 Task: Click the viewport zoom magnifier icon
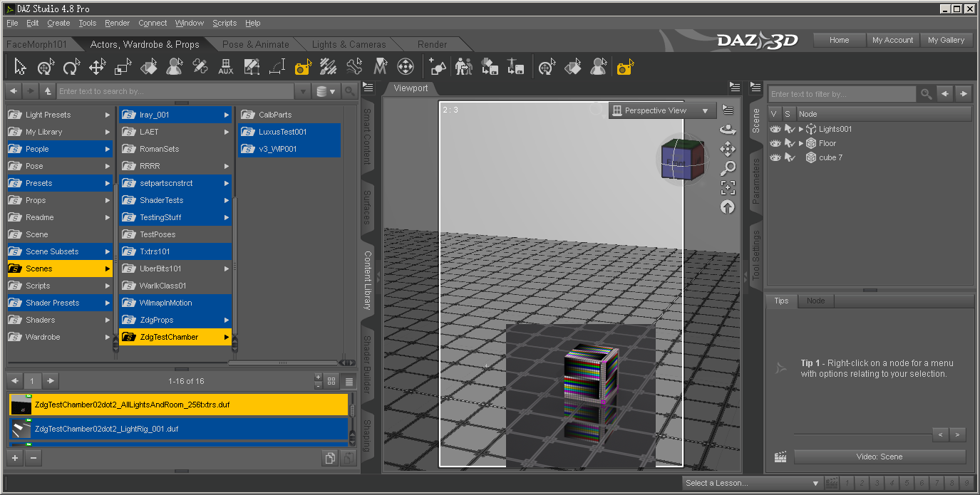tap(728, 168)
